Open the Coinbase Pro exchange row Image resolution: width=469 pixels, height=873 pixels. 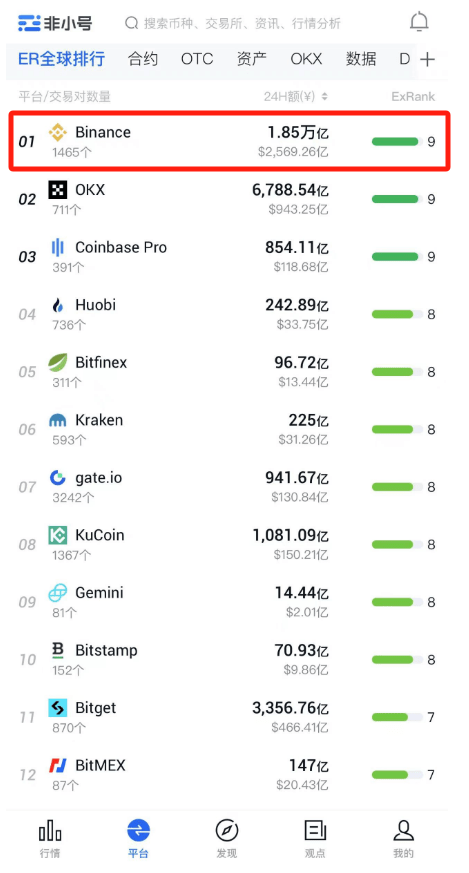click(227, 257)
